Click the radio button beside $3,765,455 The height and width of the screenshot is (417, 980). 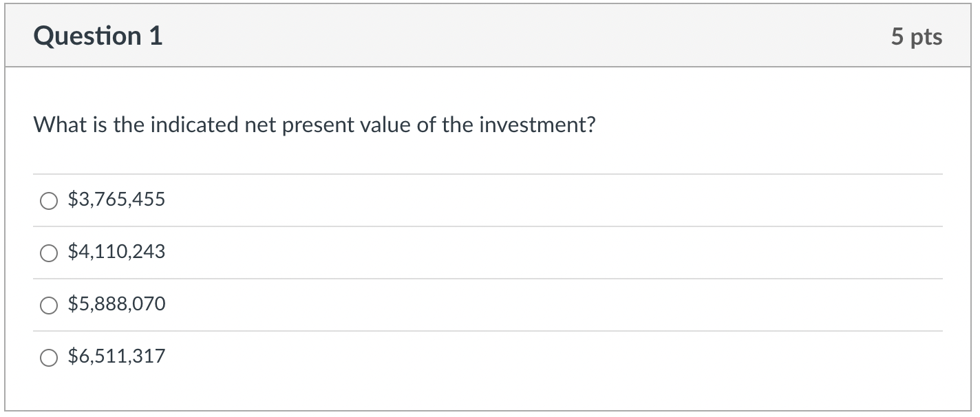tap(48, 201)
